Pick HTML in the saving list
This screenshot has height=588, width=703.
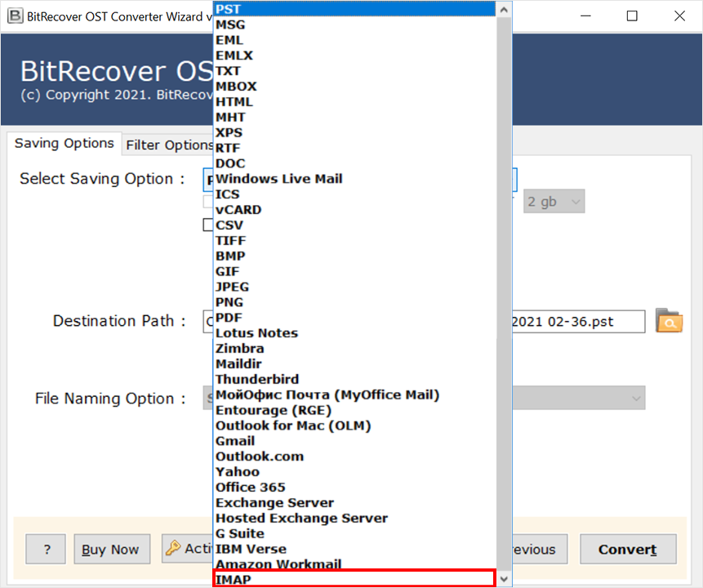pos(354,102)
